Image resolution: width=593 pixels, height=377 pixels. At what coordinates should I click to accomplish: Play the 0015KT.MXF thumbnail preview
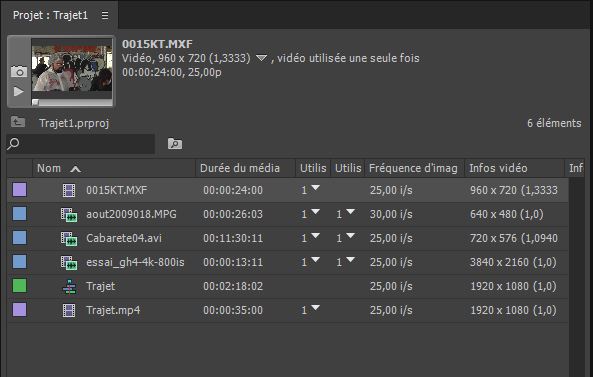(18, 92)
